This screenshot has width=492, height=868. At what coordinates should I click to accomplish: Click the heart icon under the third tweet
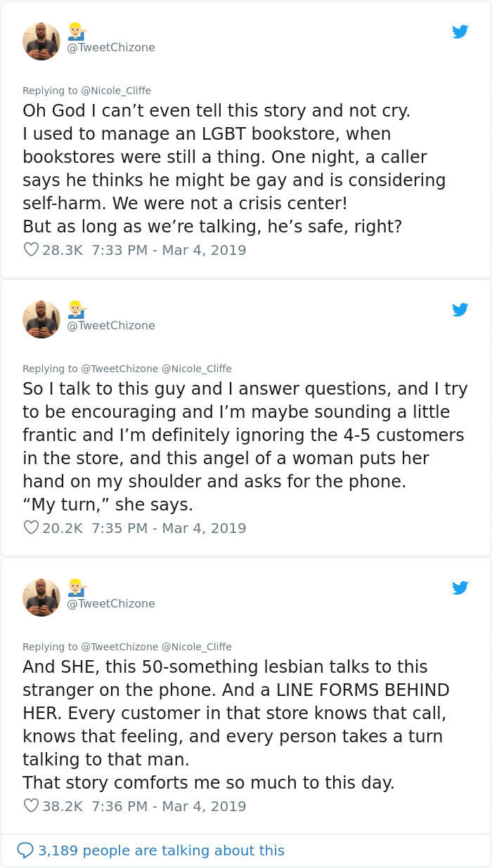30,806
